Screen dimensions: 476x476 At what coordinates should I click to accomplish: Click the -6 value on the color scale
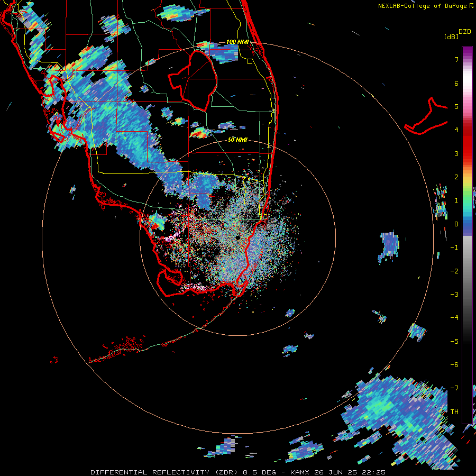[x=454, y=364]
